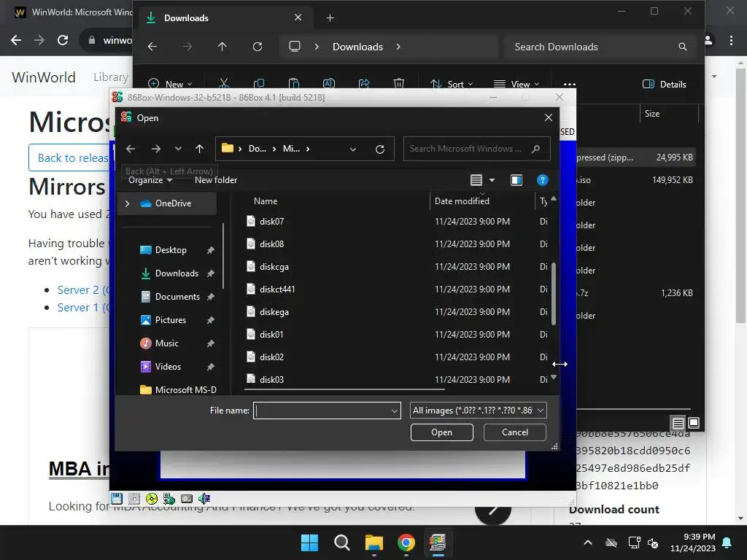Click Back to releases button on WinWorld
Viewport: 747px width, 560px height.
pyautogui.click(x=69, y=157)
